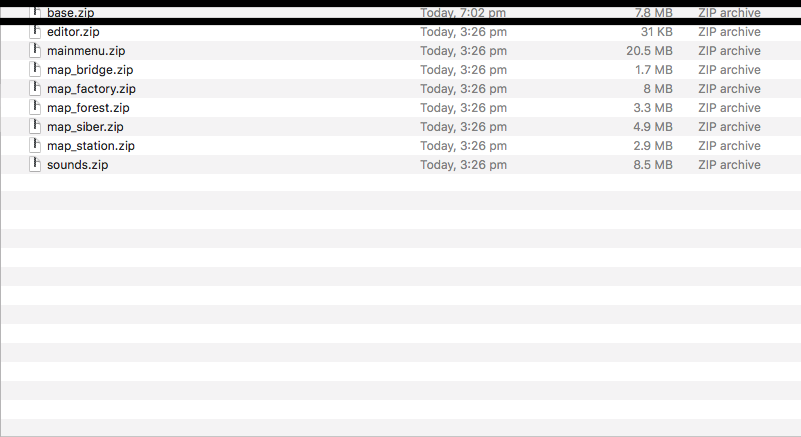801x437 pixels.
Task: Click the sounds.zip file icon
Action: pos(36,165)
